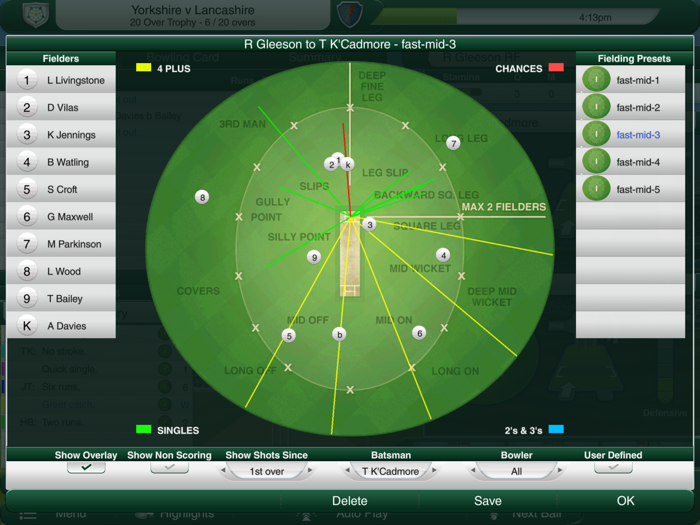This screenshot has width=700, height=525.
Task: Click number 9 badge for T Bailey
Action: (27, 299)
